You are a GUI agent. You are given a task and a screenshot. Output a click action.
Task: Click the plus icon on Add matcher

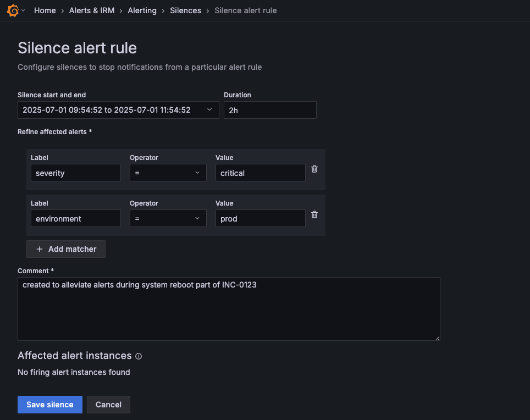(39, 249)
